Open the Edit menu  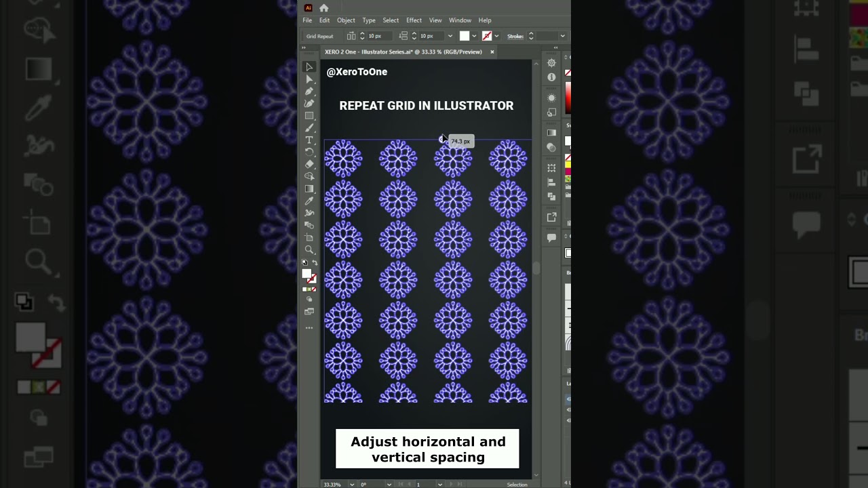coord(325,20)
